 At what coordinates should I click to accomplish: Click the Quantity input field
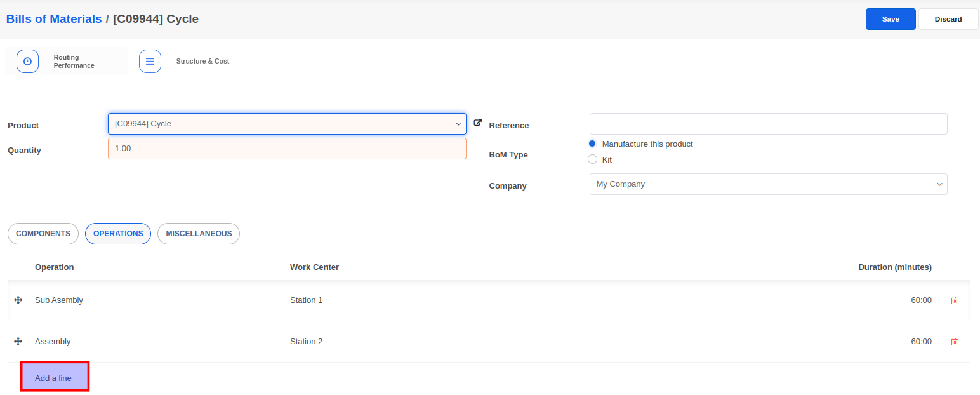click(x=287, y=149)
